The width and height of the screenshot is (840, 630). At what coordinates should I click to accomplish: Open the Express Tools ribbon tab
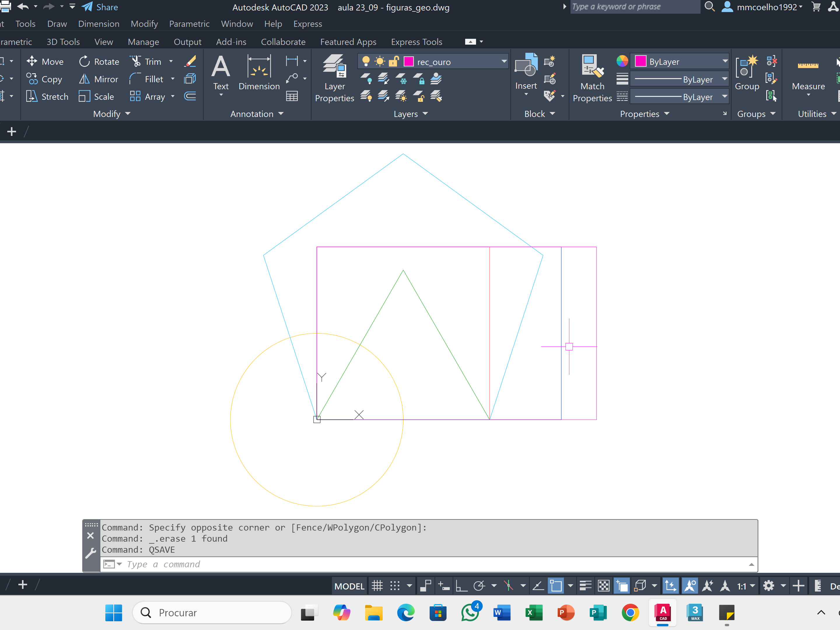coord(416,42)
